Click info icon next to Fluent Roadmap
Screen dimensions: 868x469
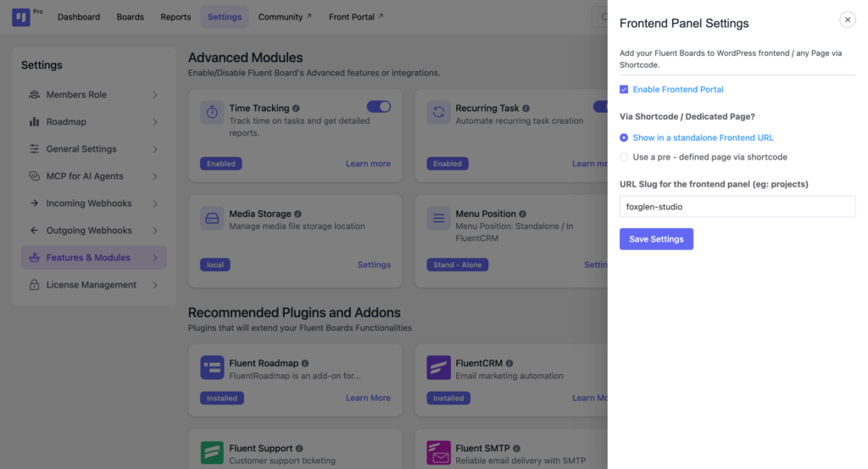[x=305, y=363]
